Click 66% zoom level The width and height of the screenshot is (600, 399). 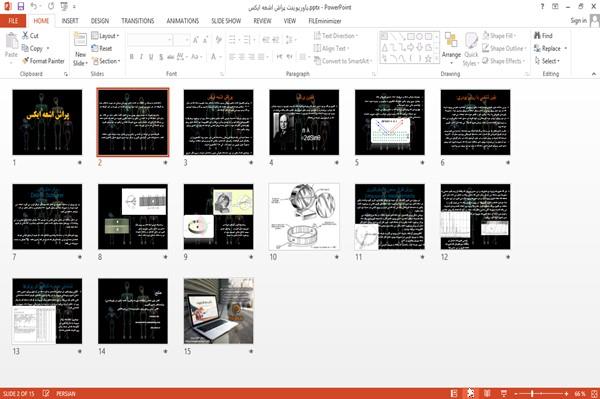coord(579,394)
